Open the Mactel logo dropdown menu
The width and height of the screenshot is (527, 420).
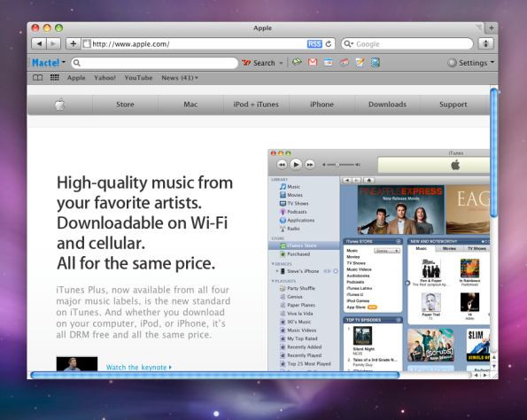[49, 63]
